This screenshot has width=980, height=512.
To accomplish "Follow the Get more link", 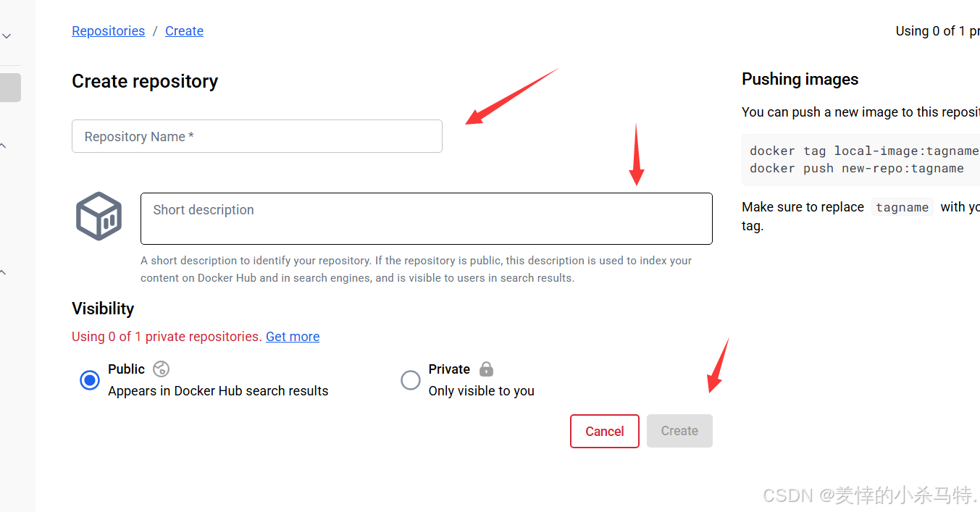I will pyautogui.click(x=293, y=337).
